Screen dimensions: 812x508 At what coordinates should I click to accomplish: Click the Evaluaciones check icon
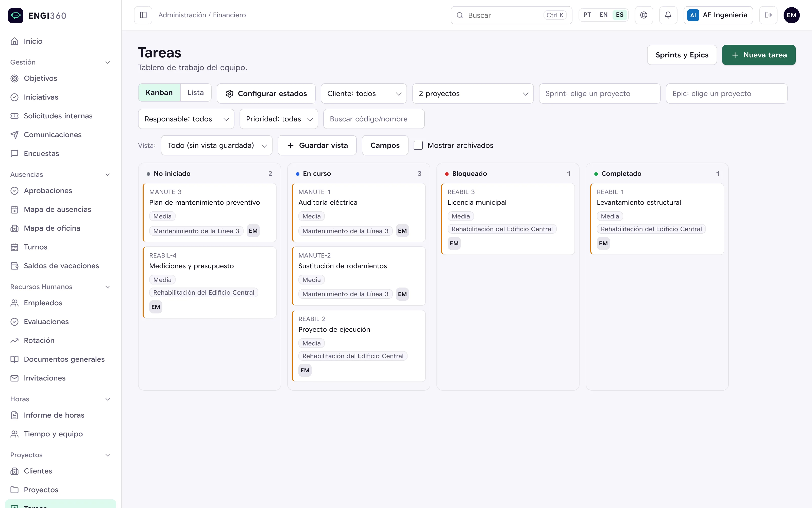pos(14,322)
